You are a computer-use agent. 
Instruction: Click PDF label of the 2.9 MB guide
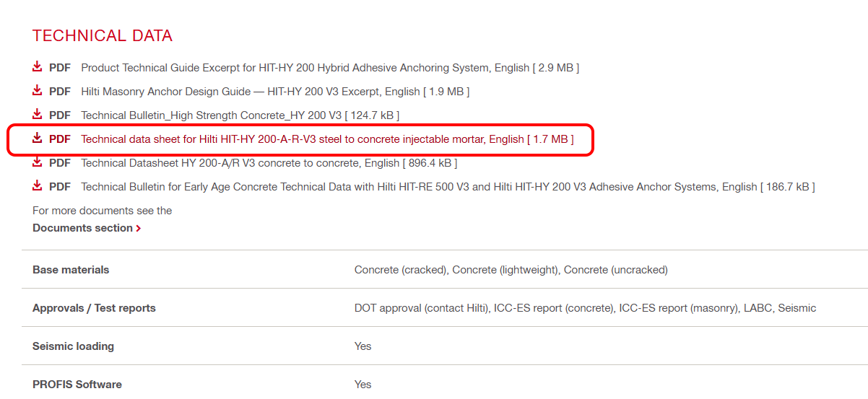click(x=60, y=68)
